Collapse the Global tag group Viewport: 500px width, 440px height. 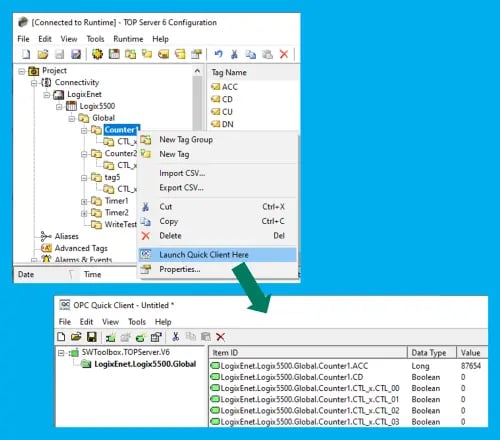tap(72, 119)
